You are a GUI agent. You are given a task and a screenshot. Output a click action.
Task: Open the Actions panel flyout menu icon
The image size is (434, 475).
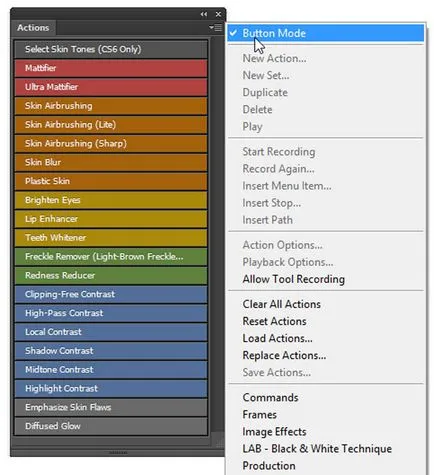click(x=216, y=28)
